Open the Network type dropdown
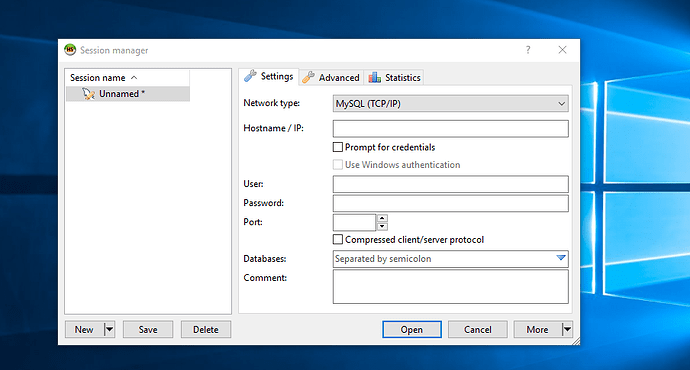 [450, 104]
